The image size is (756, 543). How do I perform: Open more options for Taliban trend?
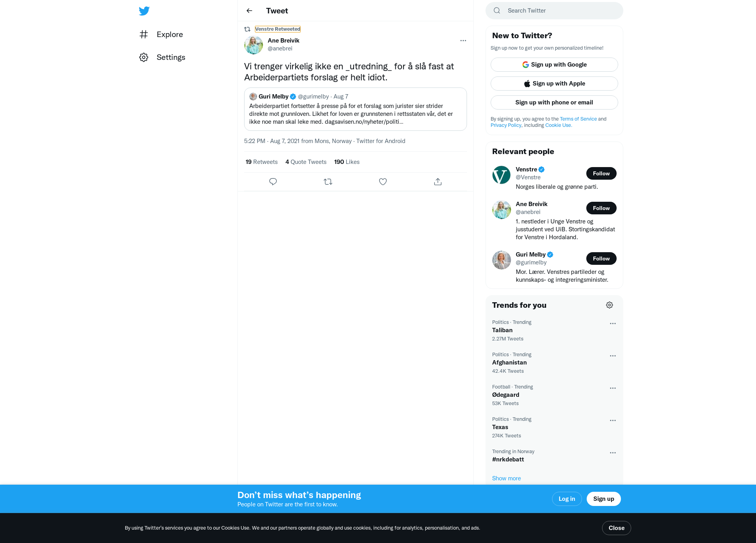(613, 324)
